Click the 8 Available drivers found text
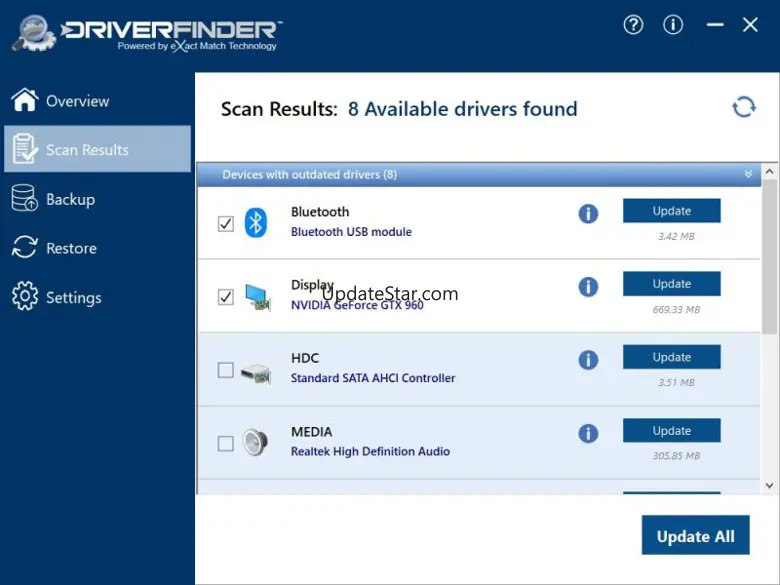This screenshot has width=780, height=585. 463,109
